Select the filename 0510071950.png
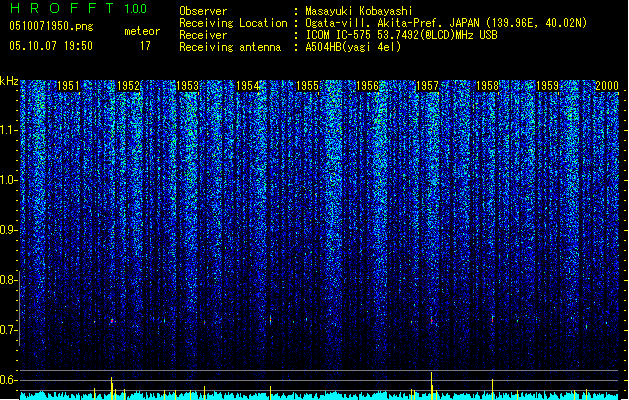The width and height of the screenshot is (629, 400). tap(51, 26)
